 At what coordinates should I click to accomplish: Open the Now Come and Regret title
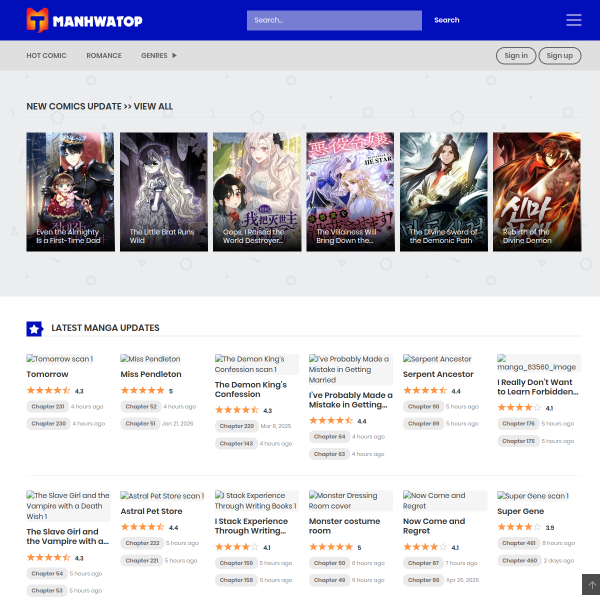click(x=434, y=526)
